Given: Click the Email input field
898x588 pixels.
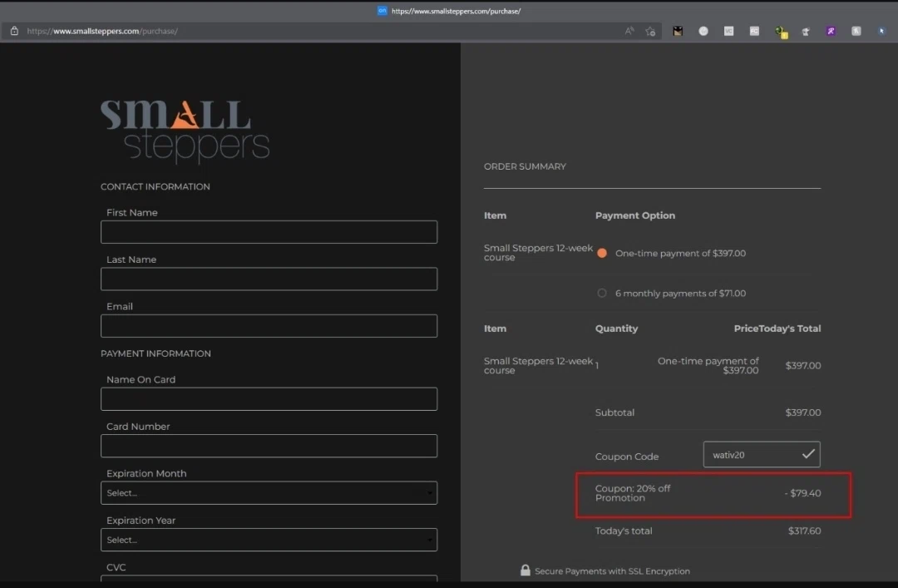Looking at the screenshot, I should pos(269,326).
